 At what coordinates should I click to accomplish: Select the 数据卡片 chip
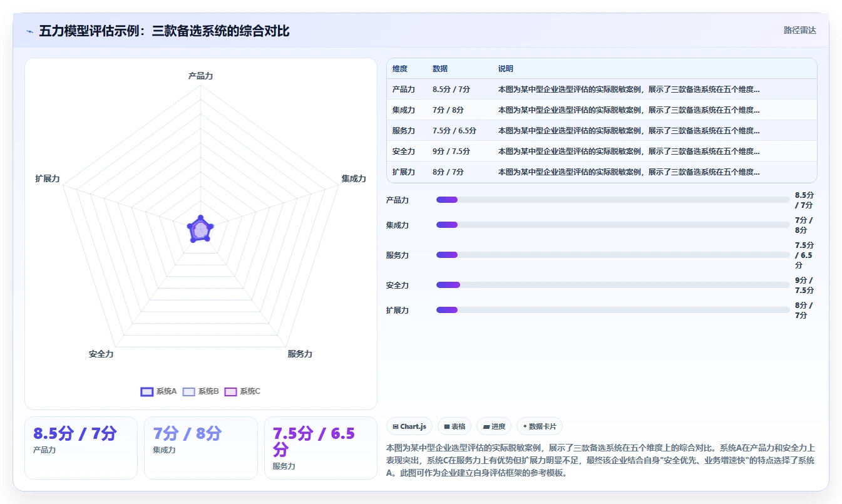[540, 426]
